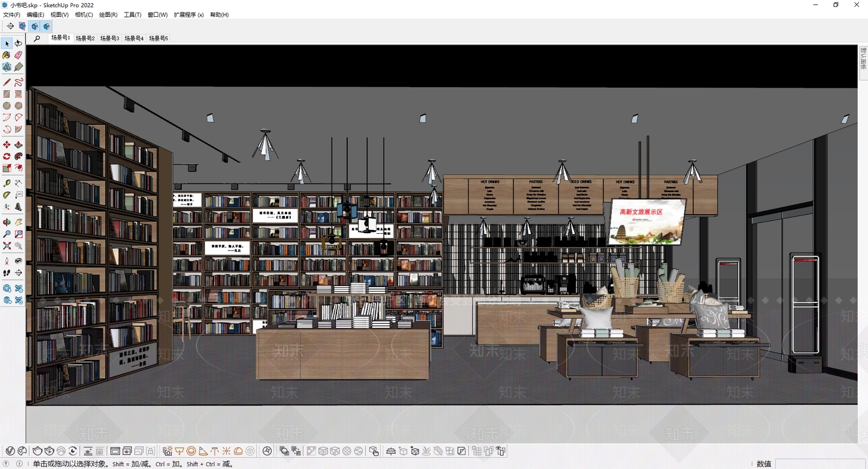Select the Move tool
Viewport: 868px width, 469px height.
point(7,145)
